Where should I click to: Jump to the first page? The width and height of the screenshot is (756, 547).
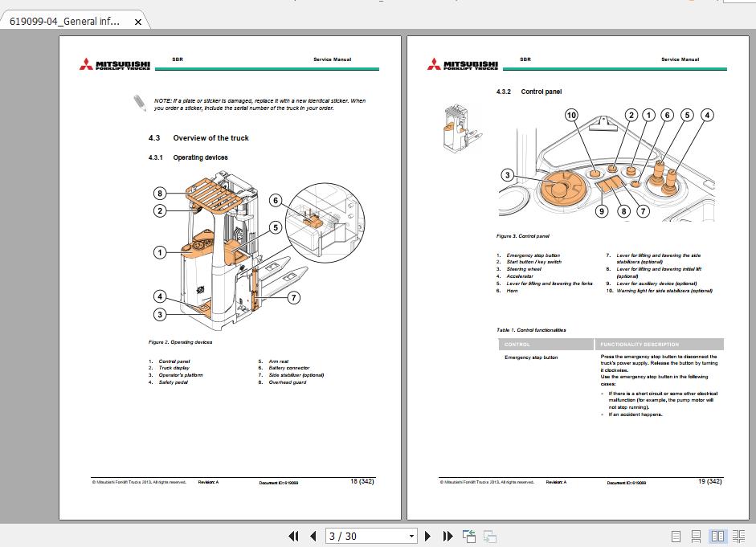click(295, 536)
